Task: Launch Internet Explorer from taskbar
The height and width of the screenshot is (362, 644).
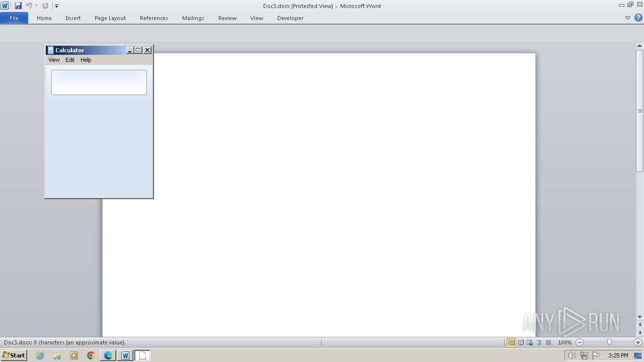Action: tap(40, 355)
